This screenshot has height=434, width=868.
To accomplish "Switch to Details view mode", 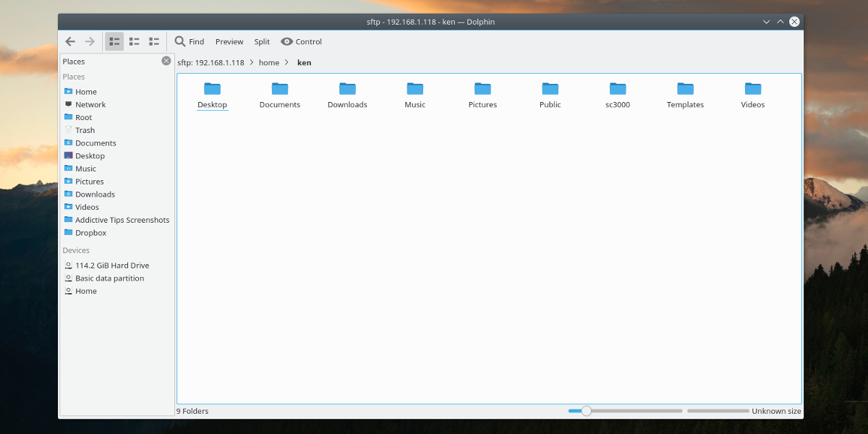I will (x=154, y=42).
